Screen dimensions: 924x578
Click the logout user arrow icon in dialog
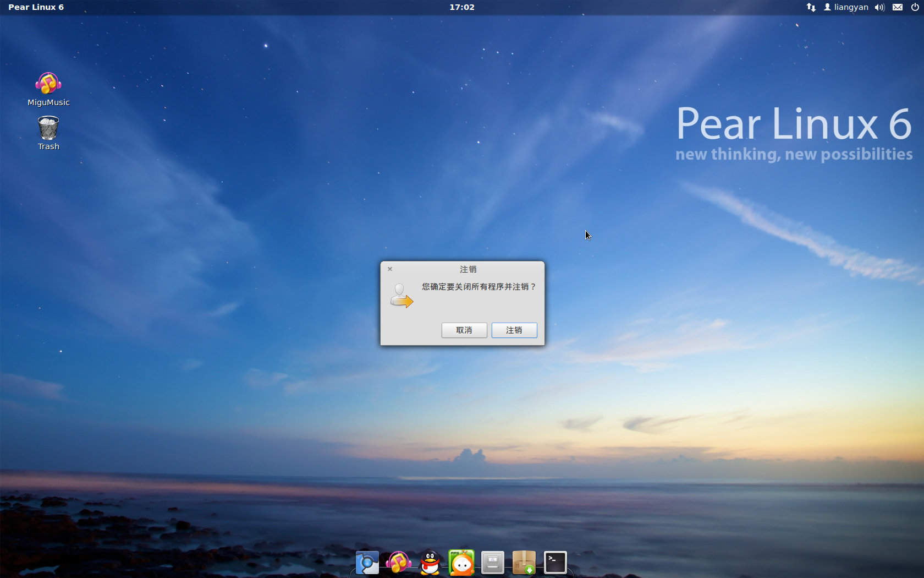click(402, 296)
